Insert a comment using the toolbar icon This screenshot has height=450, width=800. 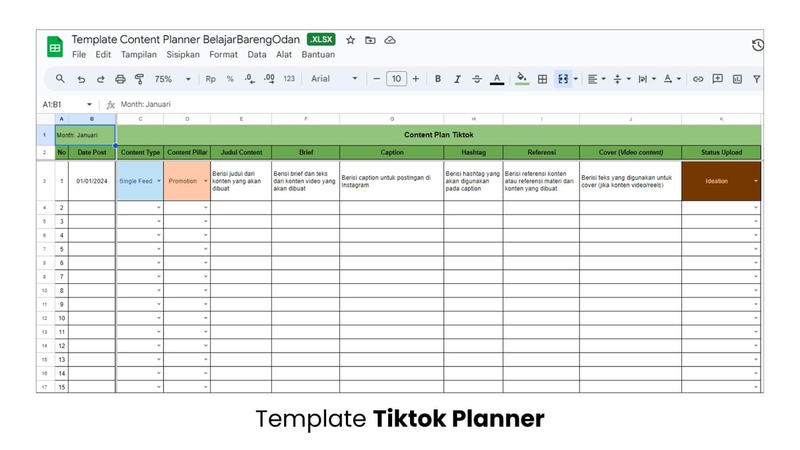pyautogui.click(x=717, y=79)
